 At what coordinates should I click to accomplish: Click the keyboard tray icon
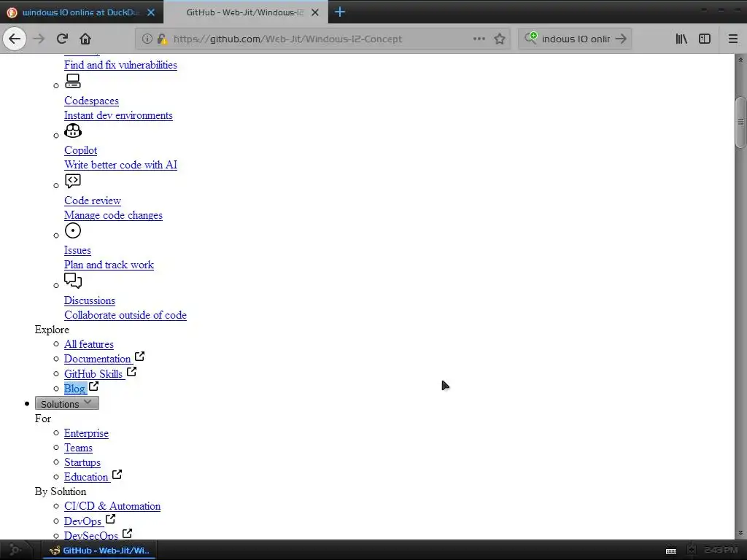pos(671,551)
